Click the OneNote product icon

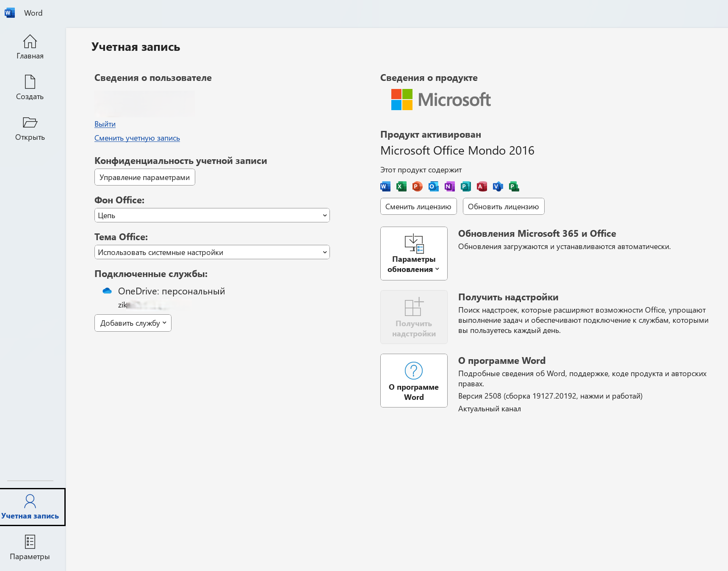click(449, 186)
